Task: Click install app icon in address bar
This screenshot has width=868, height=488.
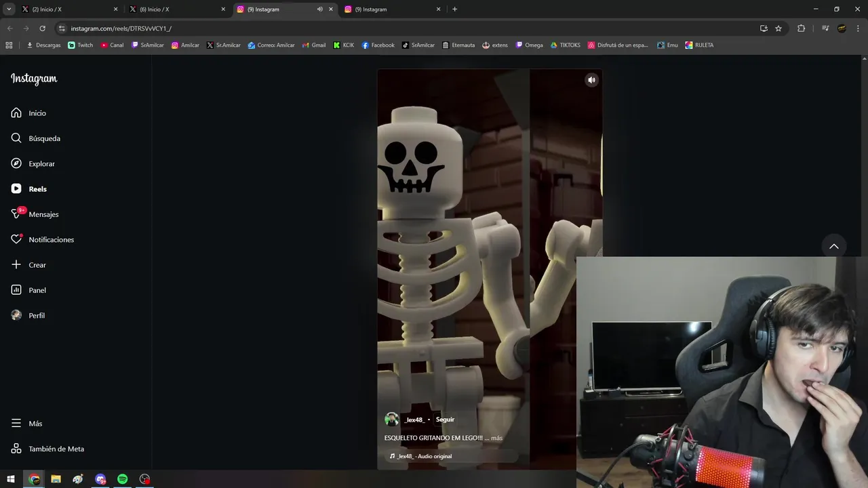Action: [x=764, y=28]
